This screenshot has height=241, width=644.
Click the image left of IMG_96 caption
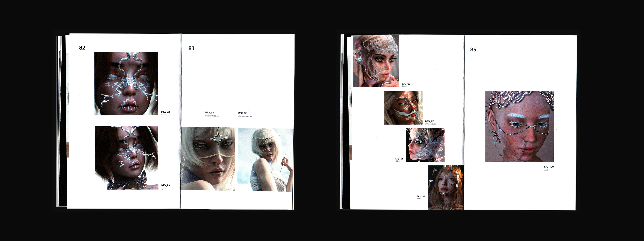[x=376, y=61]
